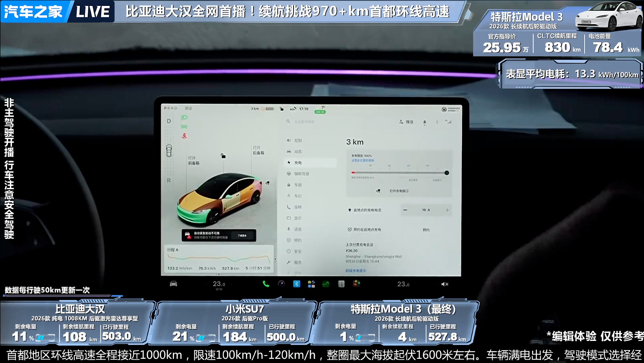Tap the car controls icon in dock
Screen dimensions: 644x363
point(174,284)
